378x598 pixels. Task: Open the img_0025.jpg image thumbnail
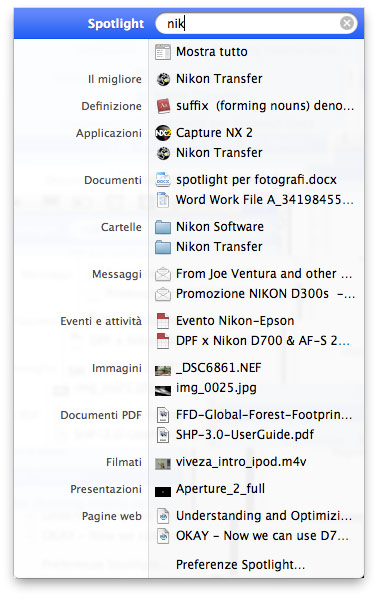(163, 391)
